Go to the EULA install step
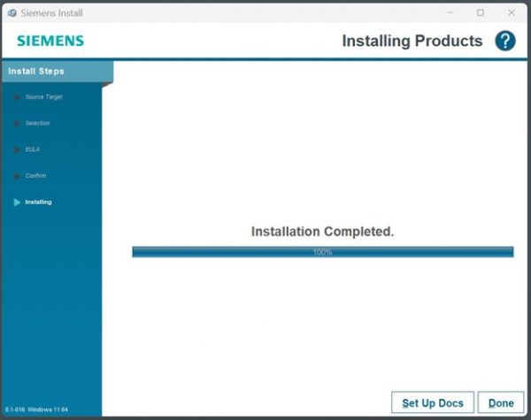Viewport: 531px width, 420px height. click(x=32, y=149)
